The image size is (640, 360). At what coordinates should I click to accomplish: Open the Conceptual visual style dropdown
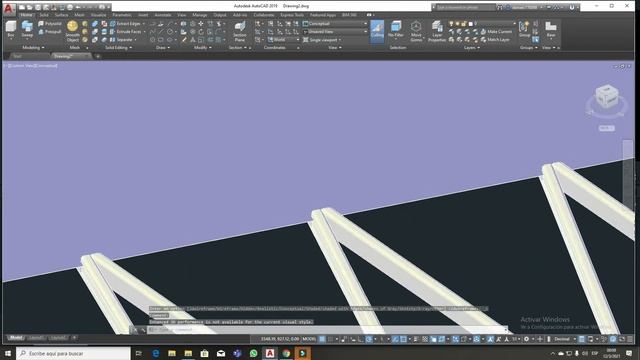[335, 24]
